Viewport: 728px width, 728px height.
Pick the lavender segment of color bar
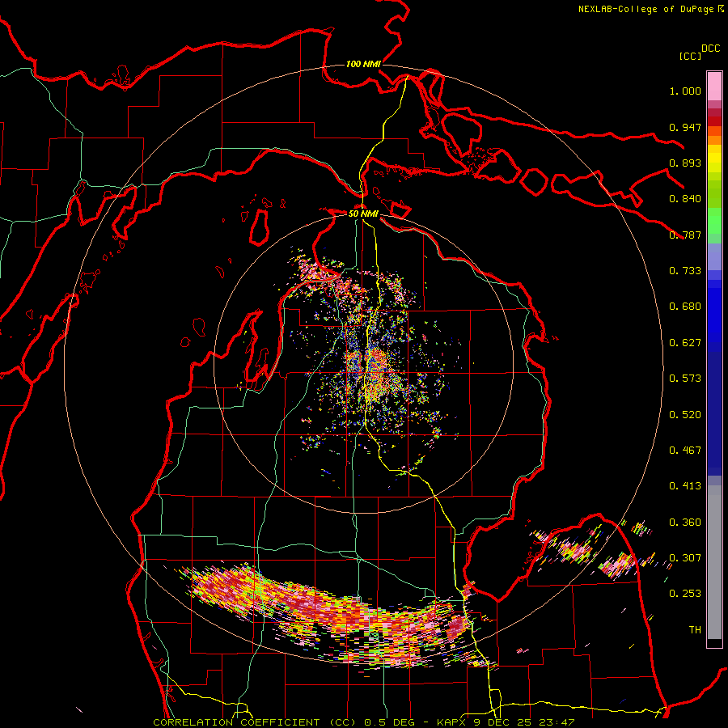coord(714,256)
